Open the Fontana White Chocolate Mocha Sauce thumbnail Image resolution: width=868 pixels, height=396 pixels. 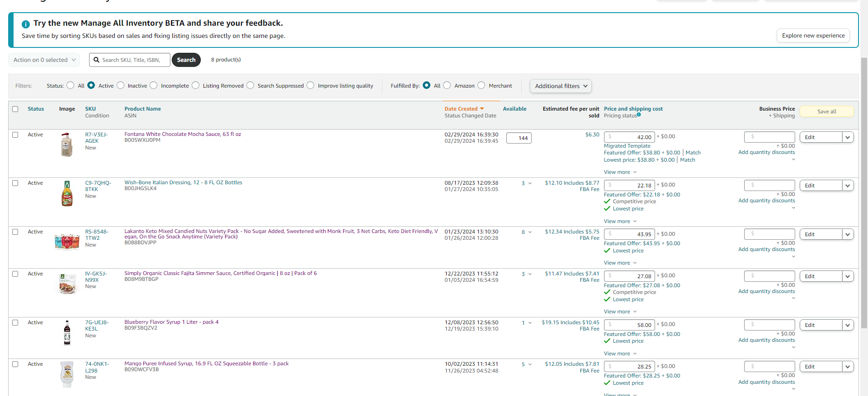67,144
